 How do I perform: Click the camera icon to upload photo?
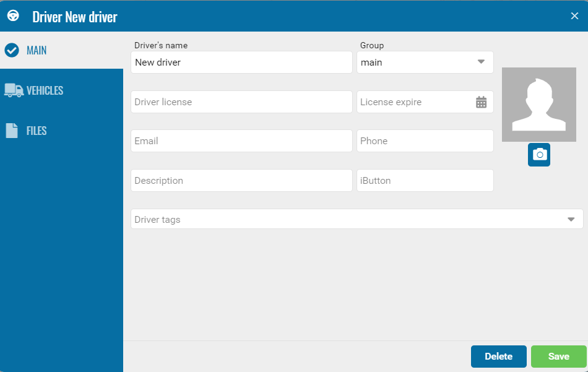click(x=538, y=155)
